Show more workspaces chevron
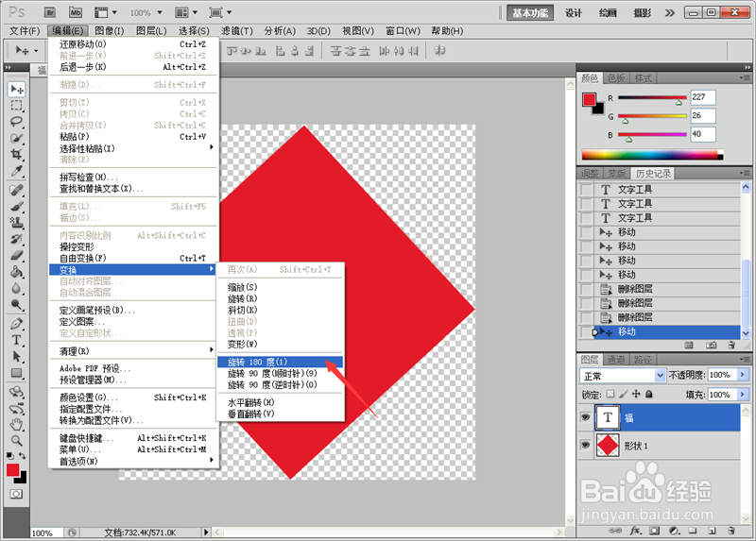This screenshot has width=756, height=541. pos(670,13)
